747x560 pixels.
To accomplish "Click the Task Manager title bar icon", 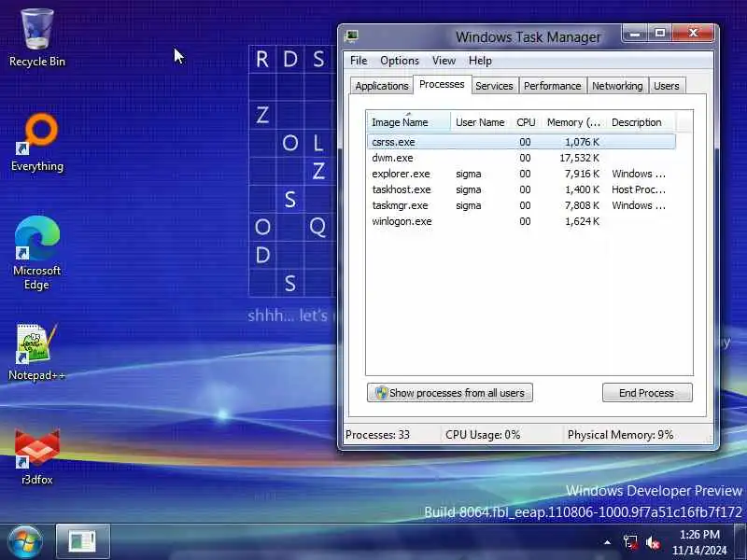I will [352, 36].
